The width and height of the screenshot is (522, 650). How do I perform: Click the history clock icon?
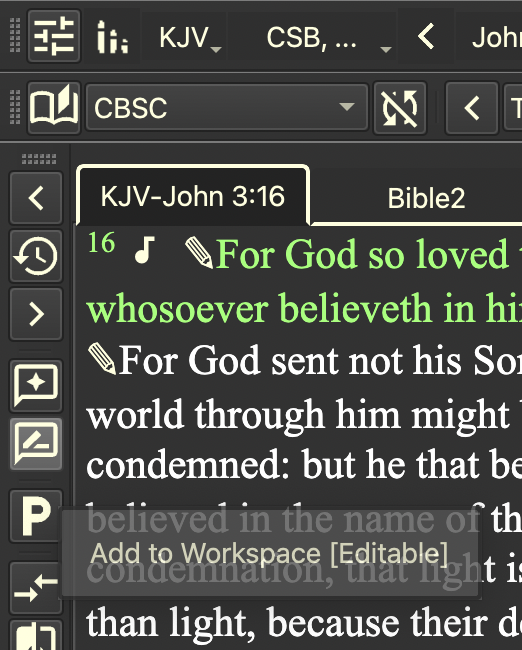[36, 256]
